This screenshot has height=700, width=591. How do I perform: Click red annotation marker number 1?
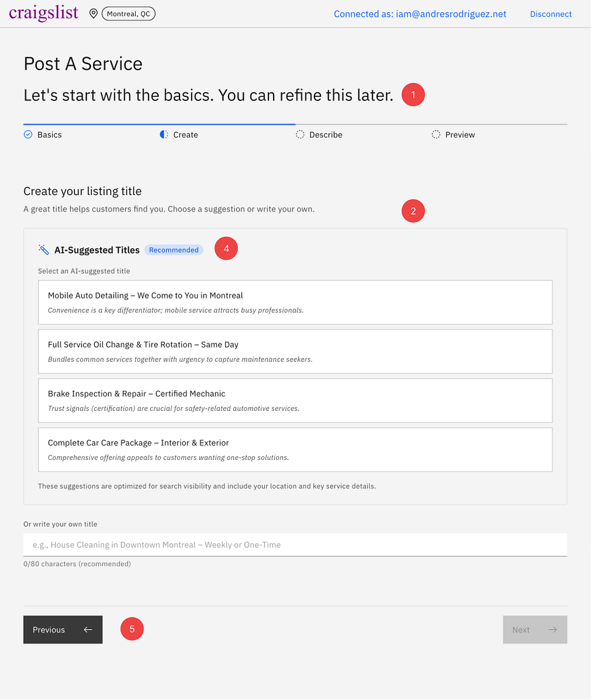pyautogui.click(x=413, y=95)
